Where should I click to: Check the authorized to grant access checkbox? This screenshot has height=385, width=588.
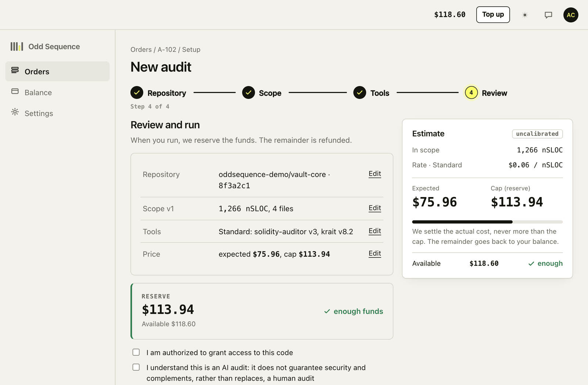pyautogui.click(x=136, y=352)
